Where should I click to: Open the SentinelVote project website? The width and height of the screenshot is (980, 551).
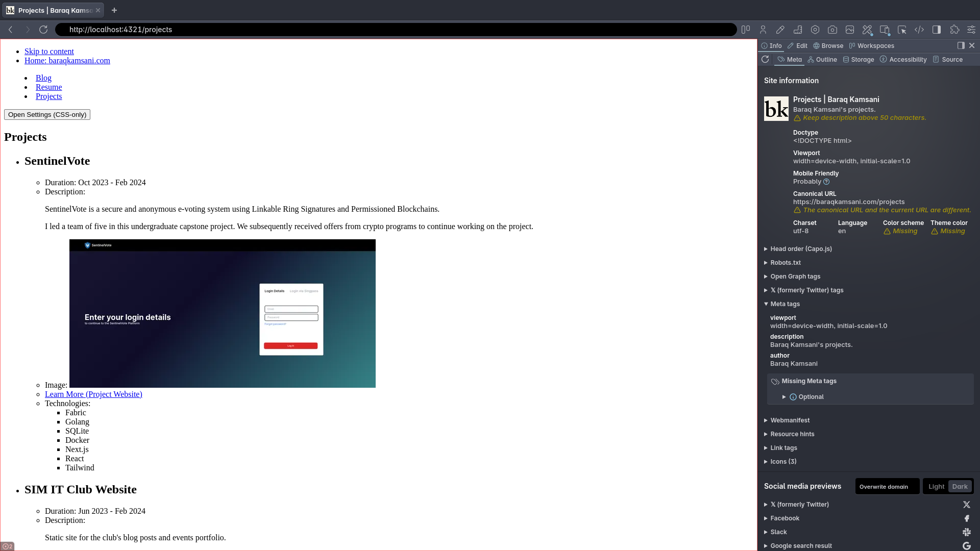pyautogui.click(x=93, y=394)
